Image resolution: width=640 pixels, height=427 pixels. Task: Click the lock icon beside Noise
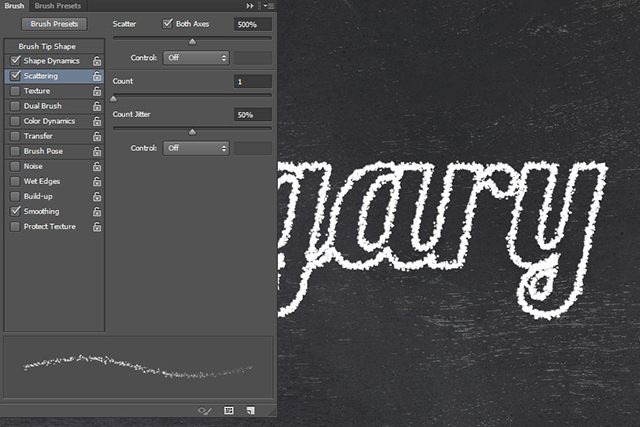97,166
